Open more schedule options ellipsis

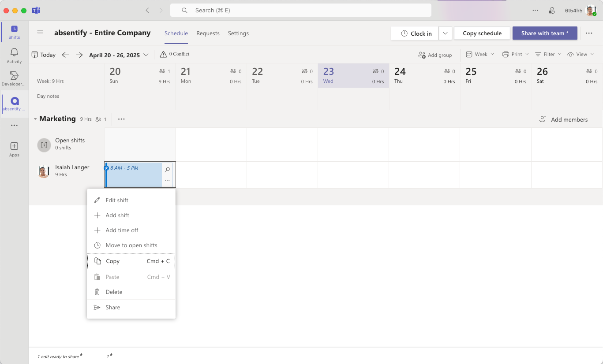pos(589,33)
